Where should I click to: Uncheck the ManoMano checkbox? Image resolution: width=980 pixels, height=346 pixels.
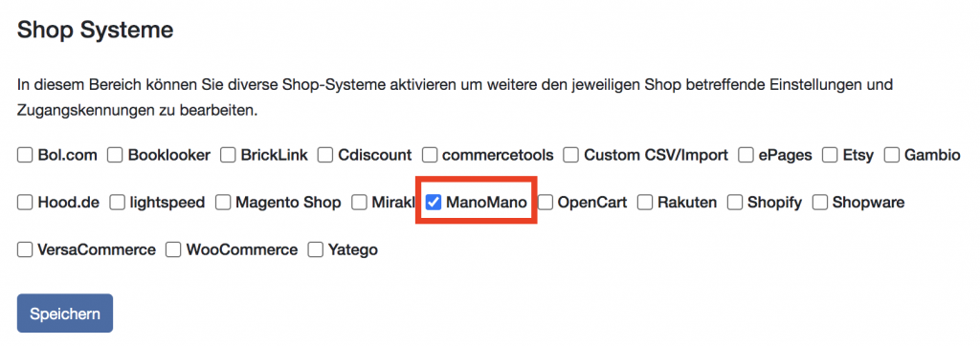pyautogui.click(x=434, y=203)
